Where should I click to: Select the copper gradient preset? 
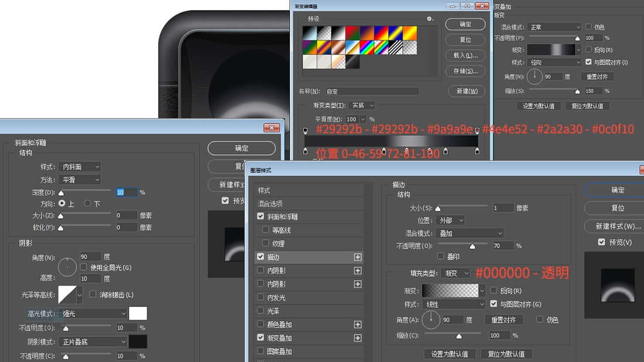tap(338, 47)
